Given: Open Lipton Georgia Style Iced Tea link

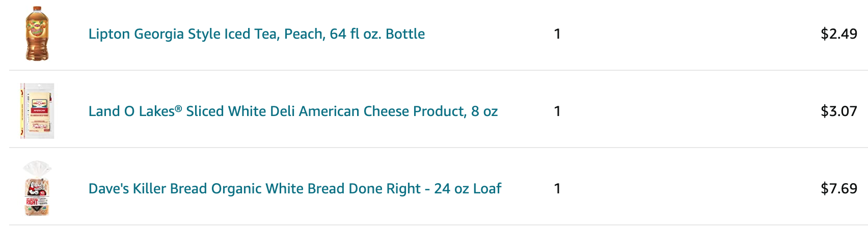Looking at the screenshot, I should pos(256,34).
